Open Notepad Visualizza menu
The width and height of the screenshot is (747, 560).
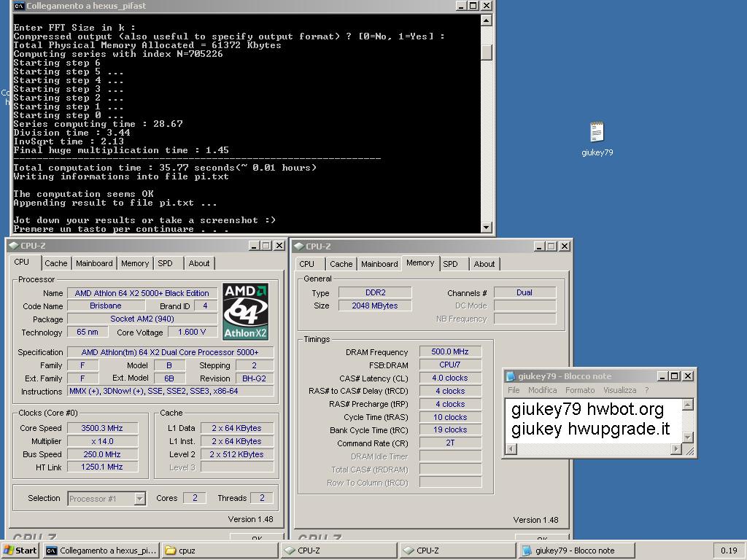620,390
